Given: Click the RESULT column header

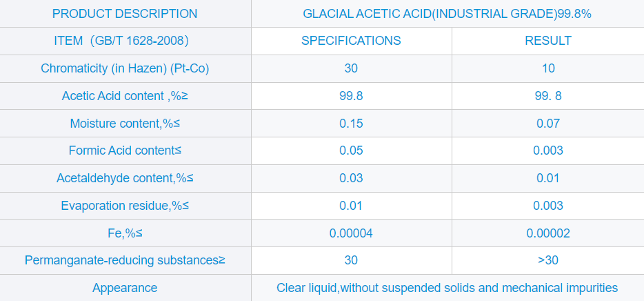Looking at the screenshot, I should (547, 41).
